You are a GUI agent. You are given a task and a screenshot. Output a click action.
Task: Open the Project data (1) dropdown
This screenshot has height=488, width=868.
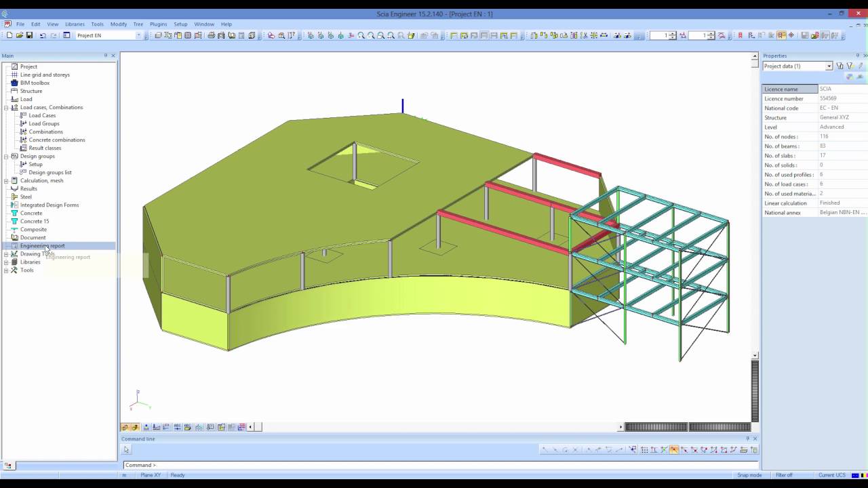829,66
